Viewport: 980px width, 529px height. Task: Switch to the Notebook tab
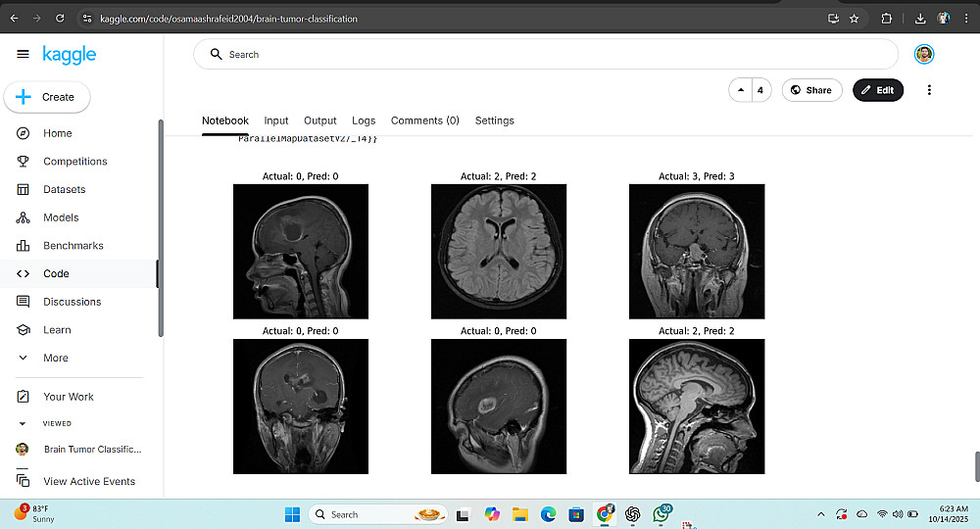225,120
